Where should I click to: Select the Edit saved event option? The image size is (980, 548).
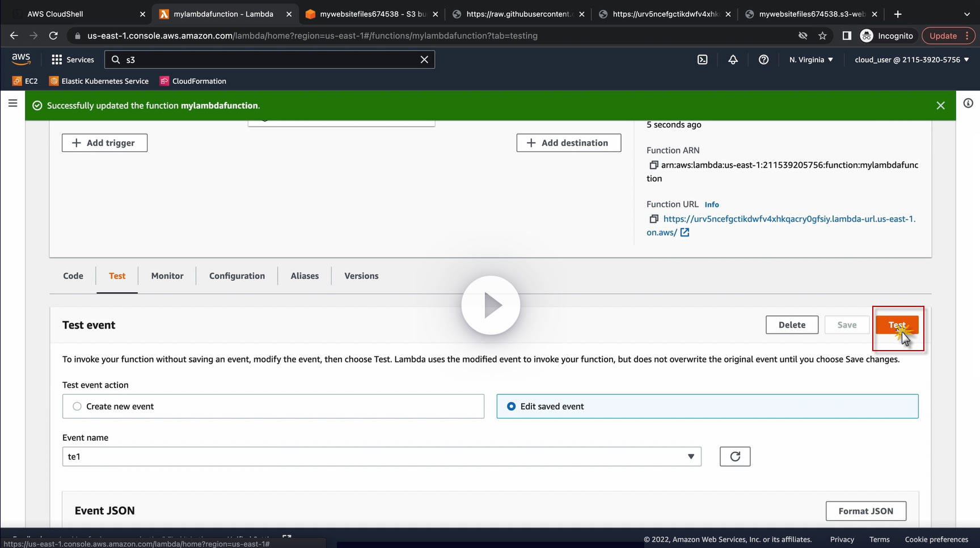707,407
